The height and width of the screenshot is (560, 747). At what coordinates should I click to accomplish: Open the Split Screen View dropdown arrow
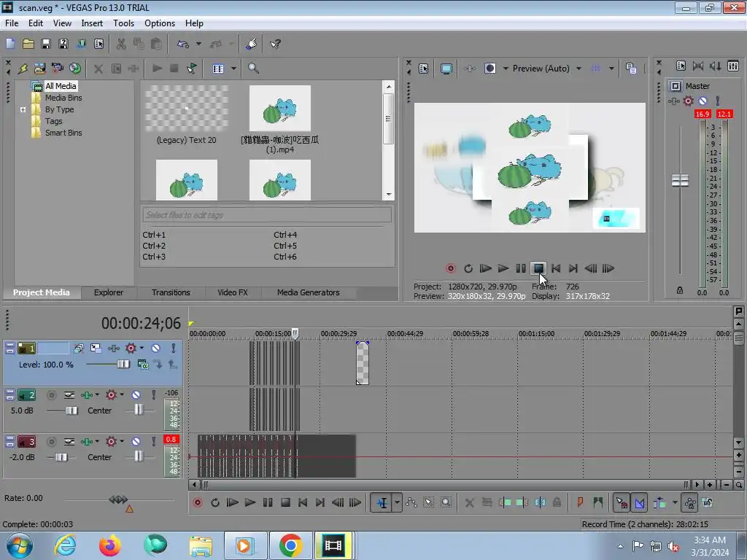tap(506, 69)
